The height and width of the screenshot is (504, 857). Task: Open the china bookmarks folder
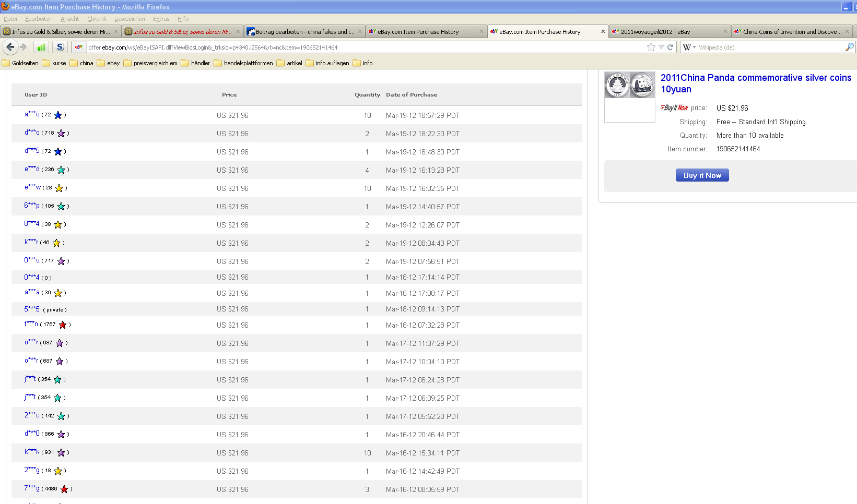pyautogui.click(x=81, y=63)
